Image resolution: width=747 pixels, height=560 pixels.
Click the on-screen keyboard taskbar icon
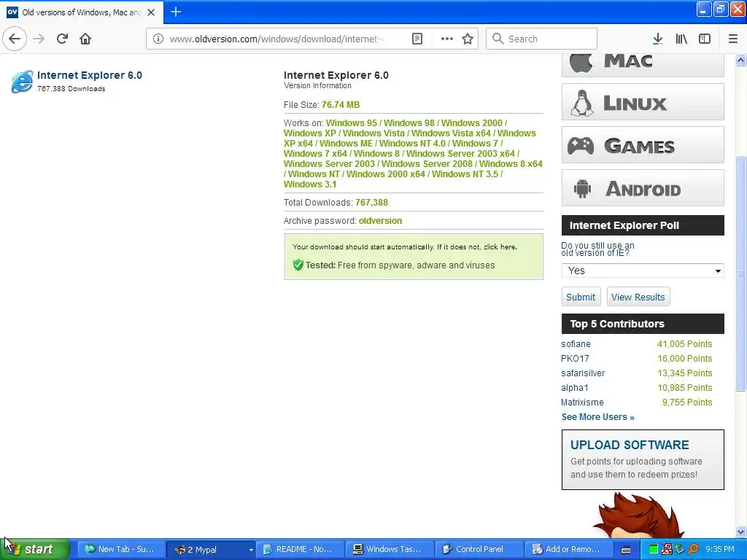(626, 550)
